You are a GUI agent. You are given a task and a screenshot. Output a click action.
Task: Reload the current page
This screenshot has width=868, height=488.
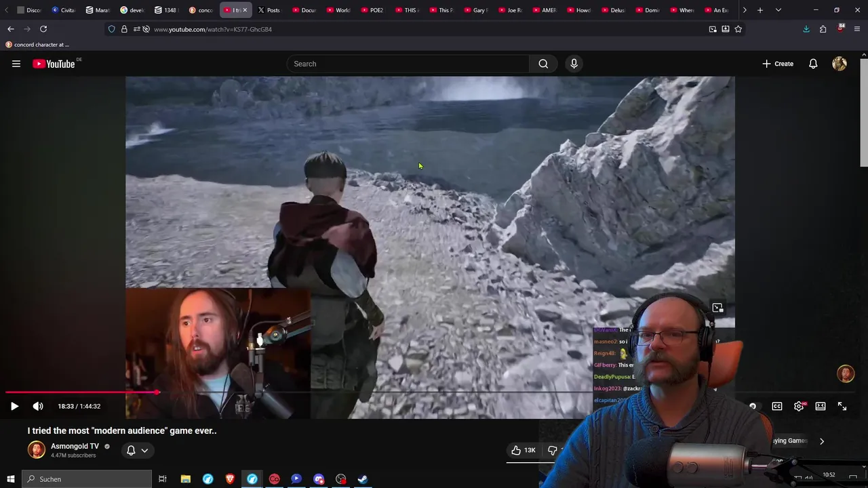(43, 29)
